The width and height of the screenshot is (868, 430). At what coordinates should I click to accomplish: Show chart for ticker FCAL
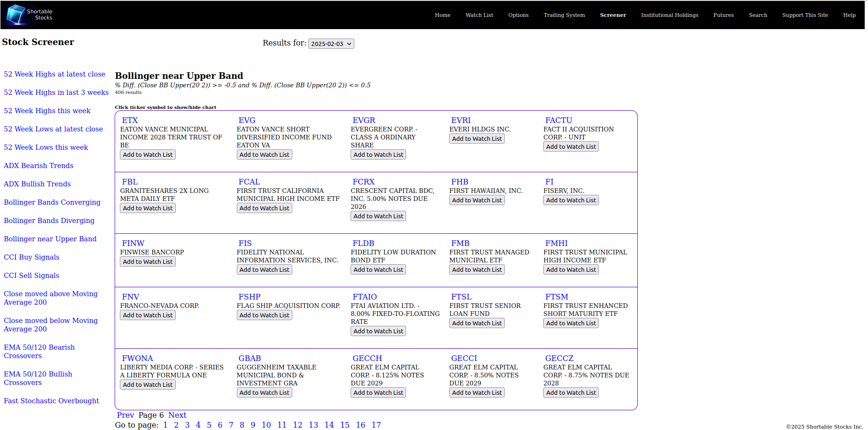(249, 182)
